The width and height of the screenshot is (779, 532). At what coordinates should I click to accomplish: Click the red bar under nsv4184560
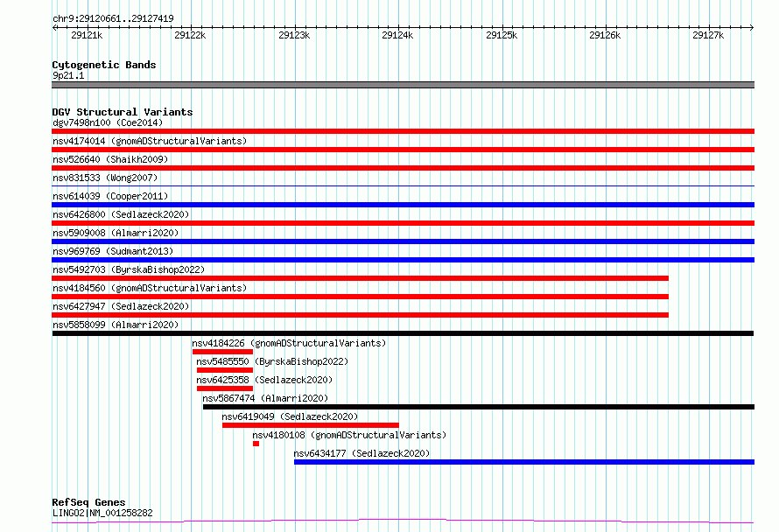point(361,297)
